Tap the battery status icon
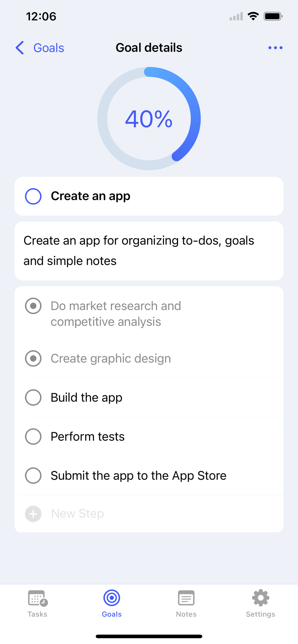The width and height of the screenshot is (298, 644). (273, 16)
